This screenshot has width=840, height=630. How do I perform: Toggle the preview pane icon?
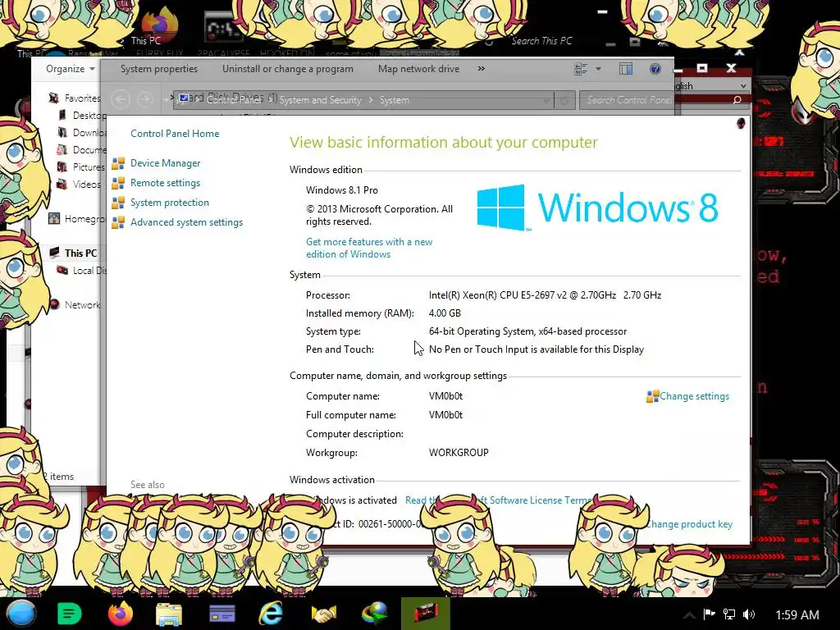pos(626,69)
